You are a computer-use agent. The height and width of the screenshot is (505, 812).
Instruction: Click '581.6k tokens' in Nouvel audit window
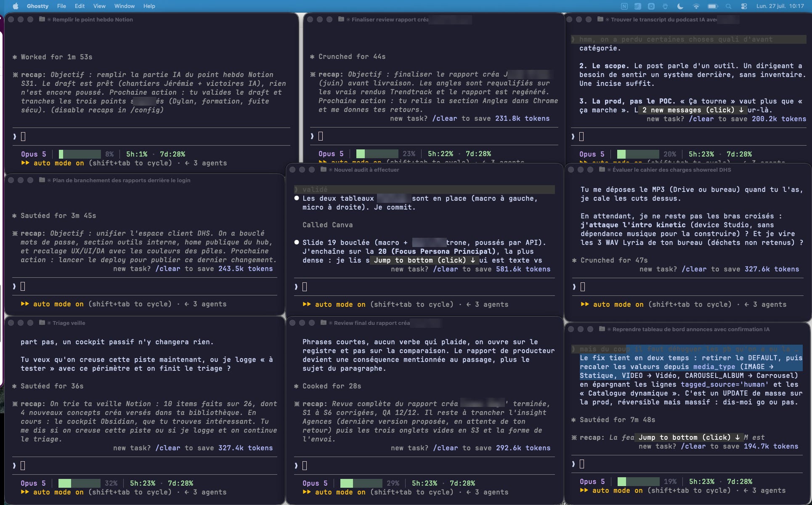(523, 269)
